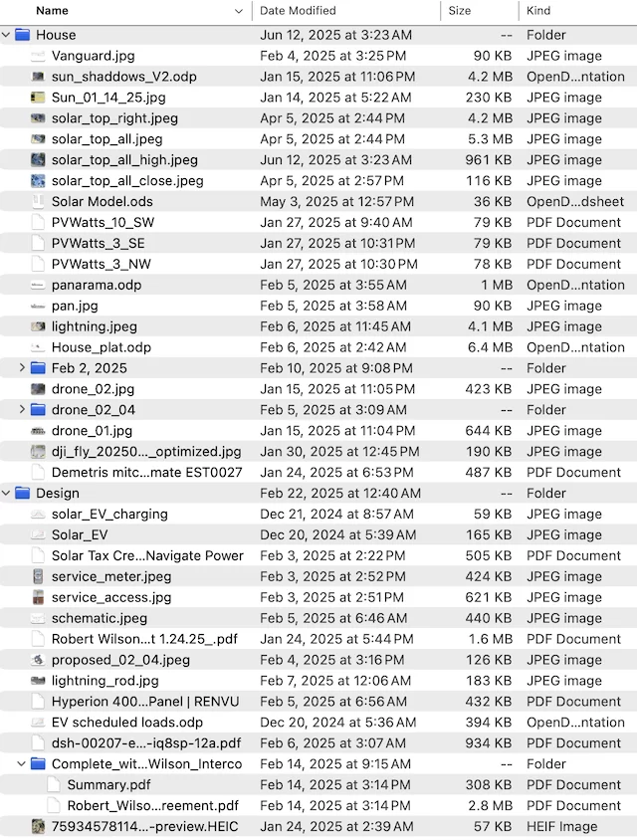The height and width of the screenshot is (840, 637).
Task: Click the 75934578114 preview HEIC file icon
Action: point(38,827)
